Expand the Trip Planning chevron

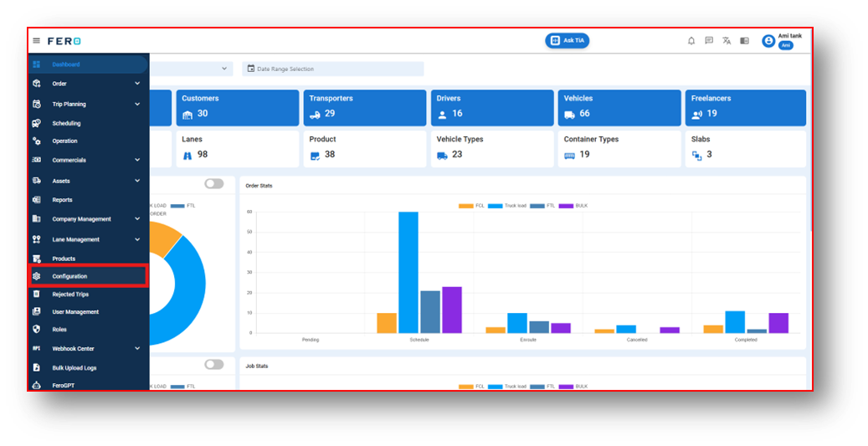pos(137,104)
